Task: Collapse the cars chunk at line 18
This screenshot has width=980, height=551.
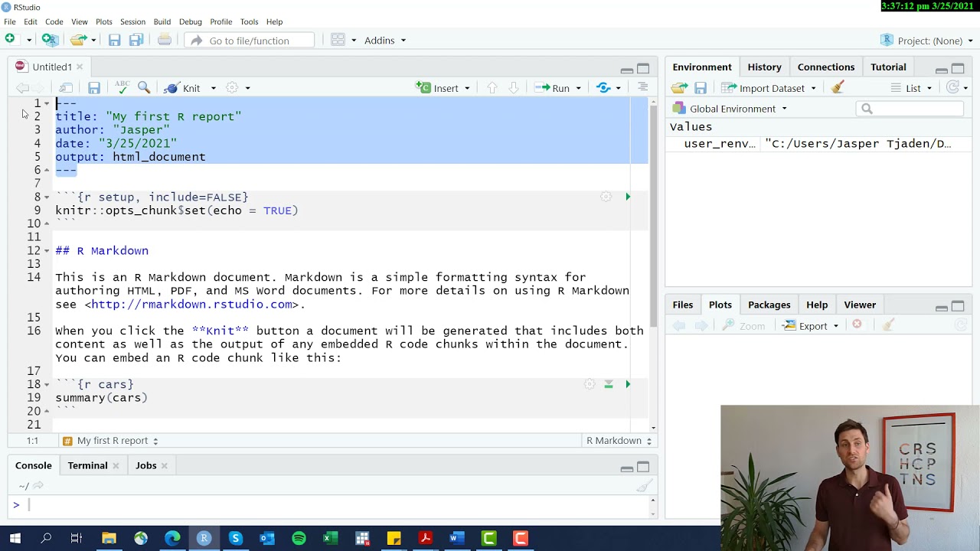Action: (47, 385)
